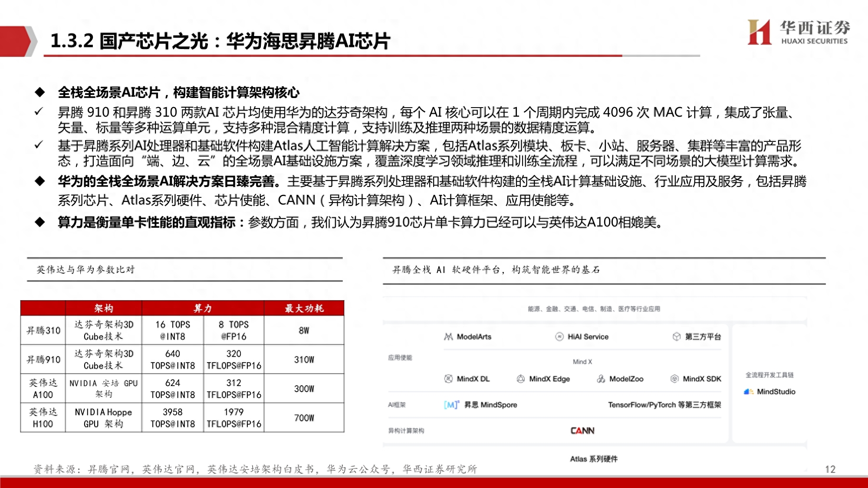The width and height of the screenshot is (868, 488).
Task: Click the MindX SDK icon
Action: point(674,379)
